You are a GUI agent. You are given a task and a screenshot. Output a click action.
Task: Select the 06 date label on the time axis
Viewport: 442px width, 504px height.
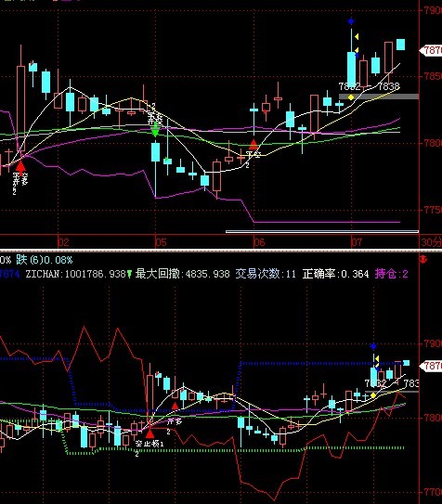tap(259, 242)
